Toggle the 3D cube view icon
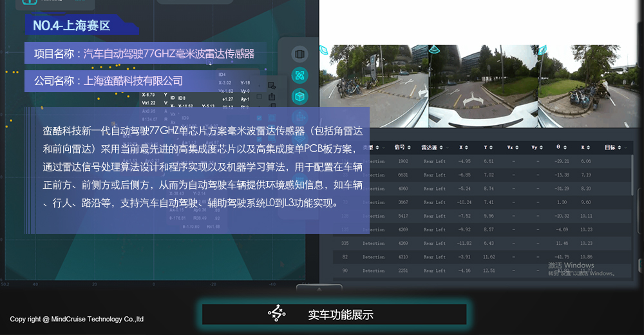644x335 pixels. click(300, 97)
